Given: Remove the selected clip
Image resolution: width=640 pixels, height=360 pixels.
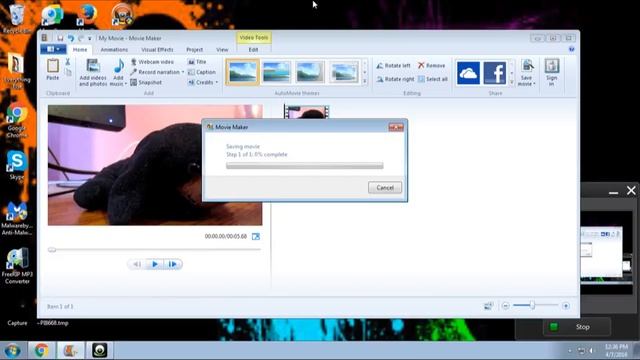Looking at the screenshot, I should 431,65.
